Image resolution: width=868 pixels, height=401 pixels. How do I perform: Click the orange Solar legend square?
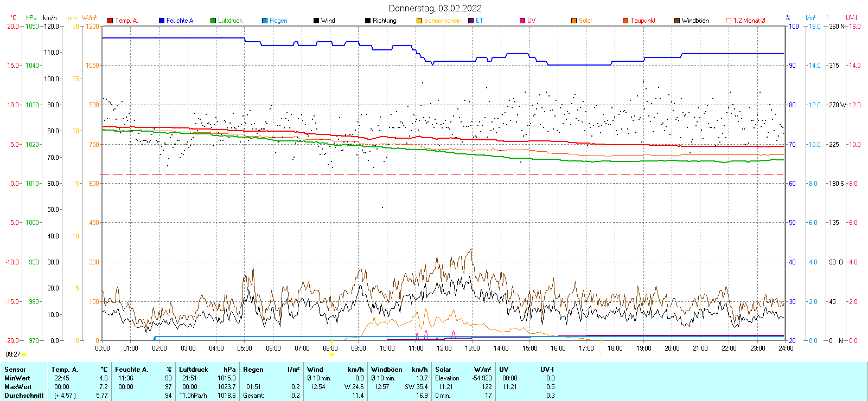(x=574, y=21)
